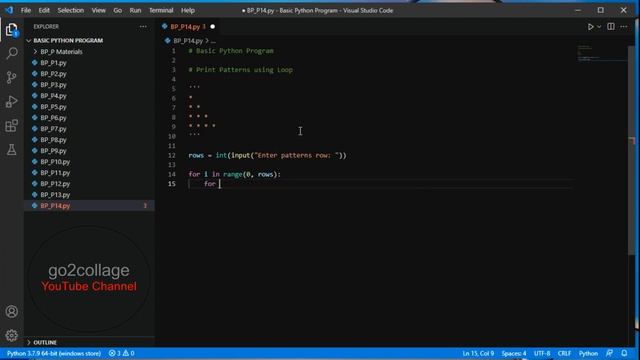Open the Source Control view

pyautogui.click(x=12, y=77)
